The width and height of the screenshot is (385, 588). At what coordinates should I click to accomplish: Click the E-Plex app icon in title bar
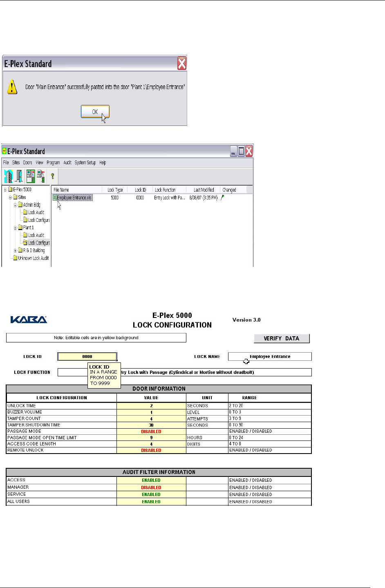[x=4, y=151]
